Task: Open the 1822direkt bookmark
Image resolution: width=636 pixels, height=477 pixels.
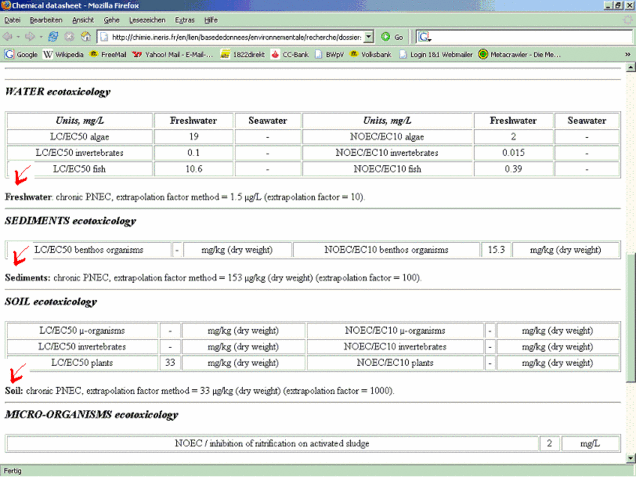Action: [243, 54]
